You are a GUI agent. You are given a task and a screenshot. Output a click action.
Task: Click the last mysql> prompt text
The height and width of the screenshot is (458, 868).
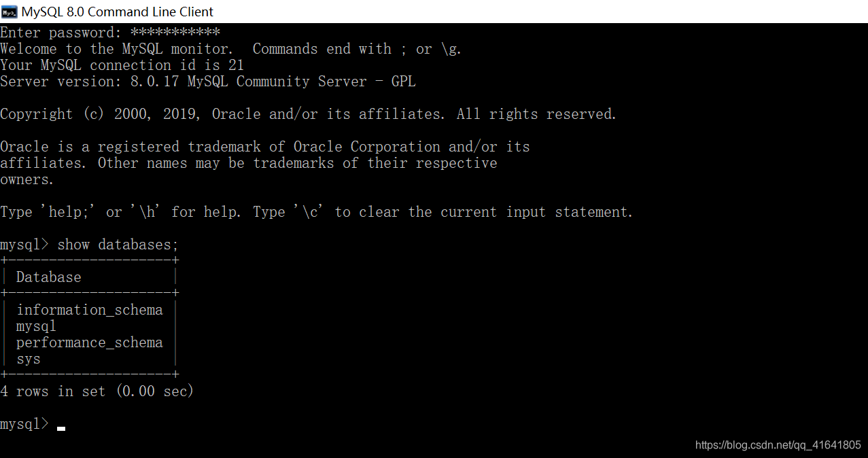(x=24, y=424)
